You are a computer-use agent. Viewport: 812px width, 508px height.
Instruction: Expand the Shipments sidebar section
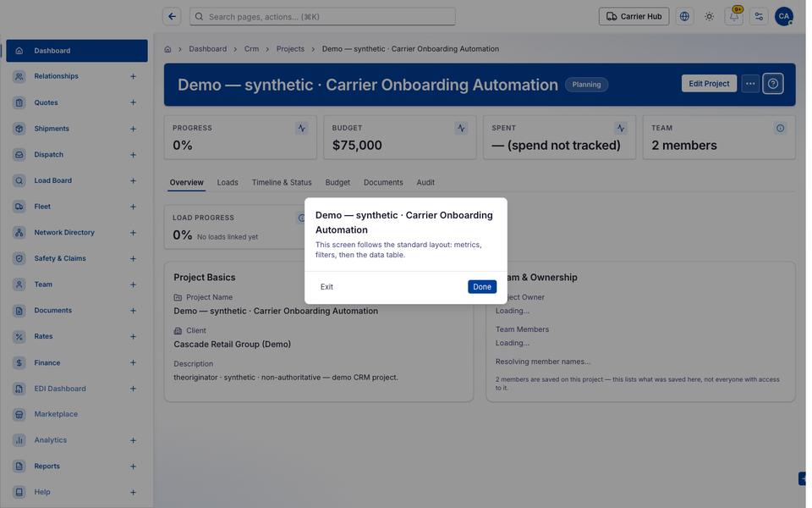point(133,129)
